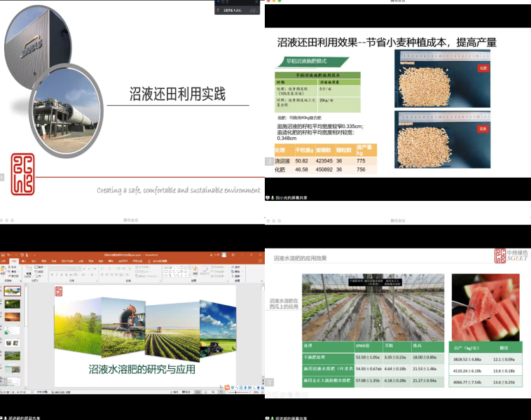This screenshot has width=531, height=420.
Task: Click the numbered list icon
Action: click(110, 268)
